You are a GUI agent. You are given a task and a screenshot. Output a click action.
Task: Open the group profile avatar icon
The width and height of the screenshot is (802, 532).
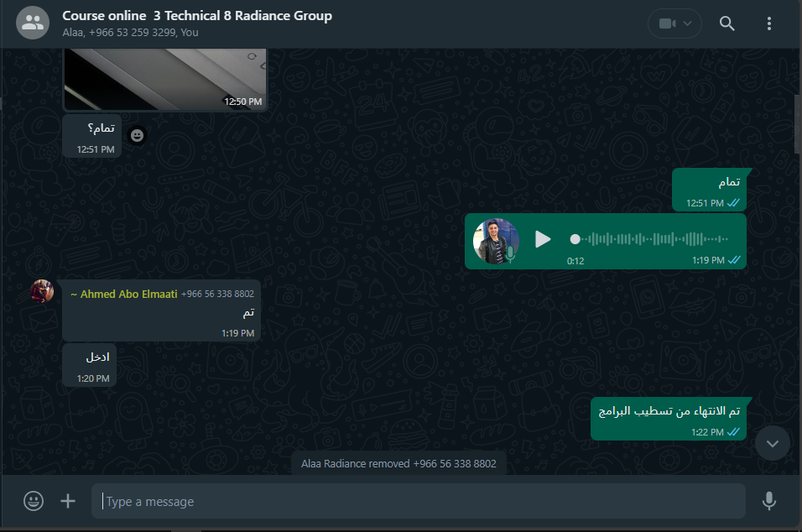(33, 23)
